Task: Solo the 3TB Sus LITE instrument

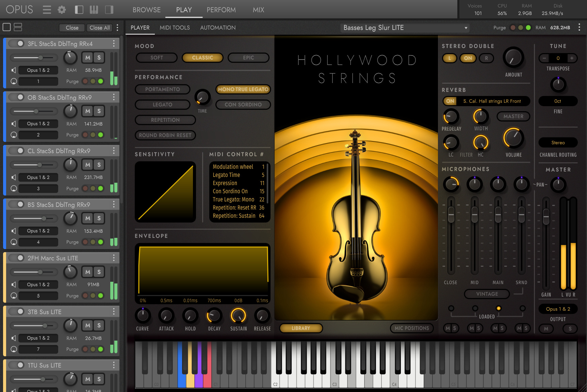Action: 99,326
